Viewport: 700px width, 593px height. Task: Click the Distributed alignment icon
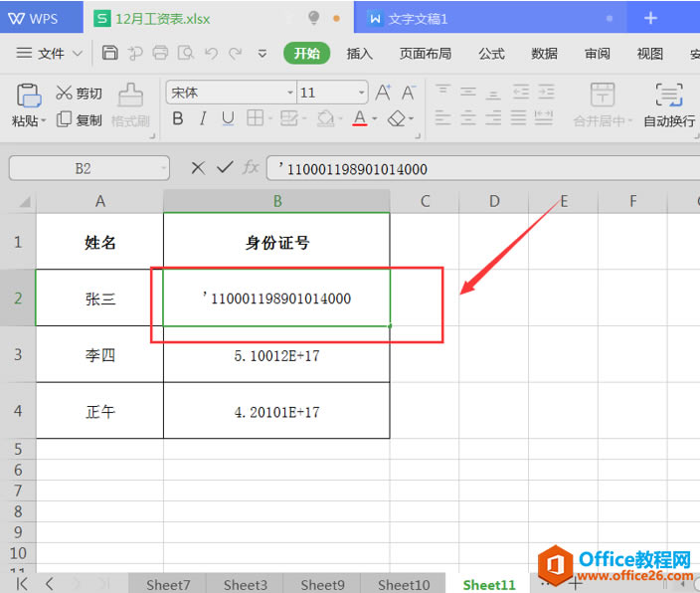click(544, 117)
